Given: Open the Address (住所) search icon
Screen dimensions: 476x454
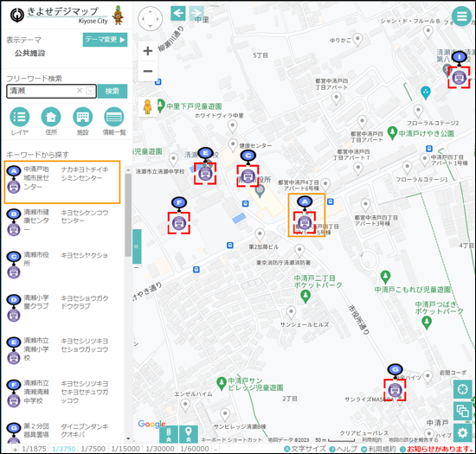Looking at the screenshot, I should [51, 117].
